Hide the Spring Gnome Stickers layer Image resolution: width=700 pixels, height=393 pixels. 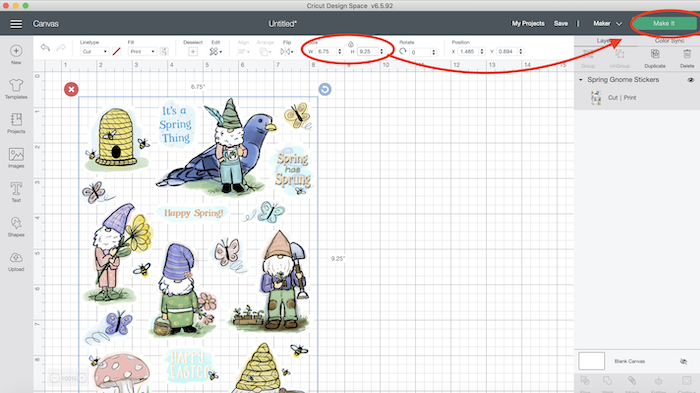click(x=691, y=80)
